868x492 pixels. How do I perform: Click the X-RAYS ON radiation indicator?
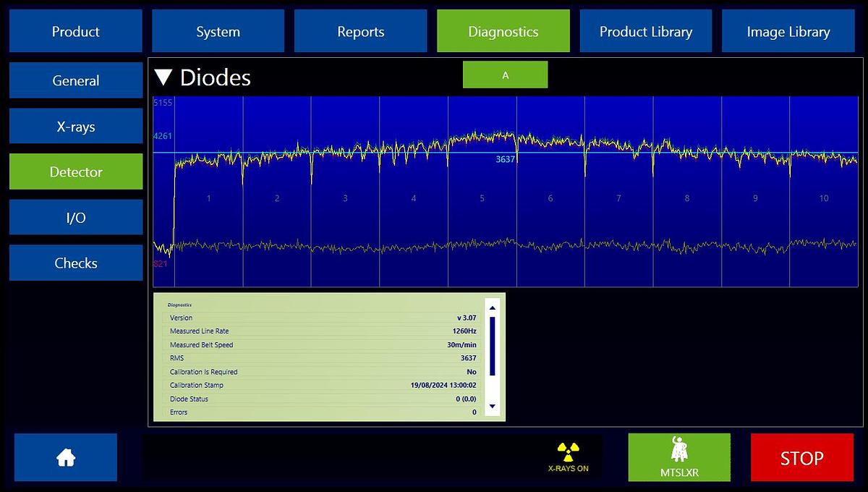tap(568, 457)
